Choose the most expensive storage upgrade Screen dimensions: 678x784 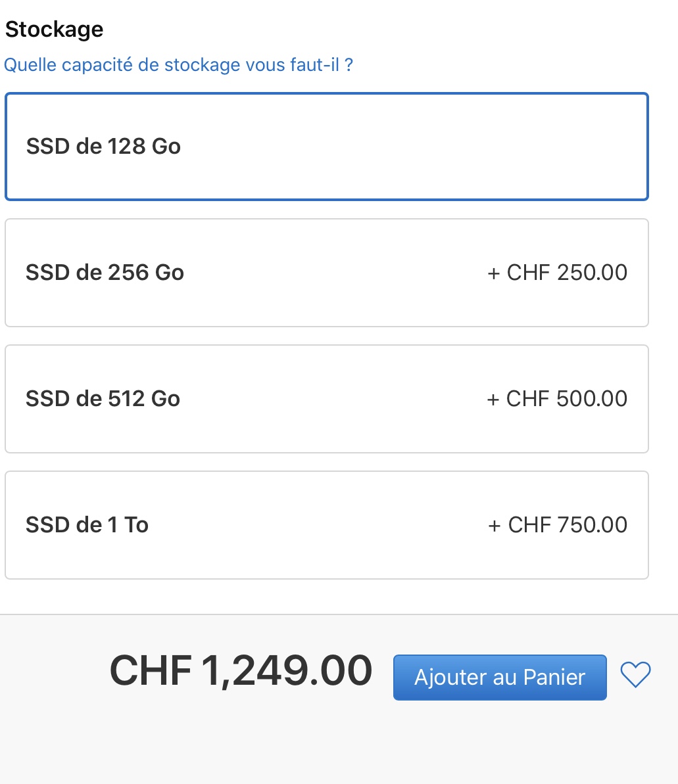[326, 525]
